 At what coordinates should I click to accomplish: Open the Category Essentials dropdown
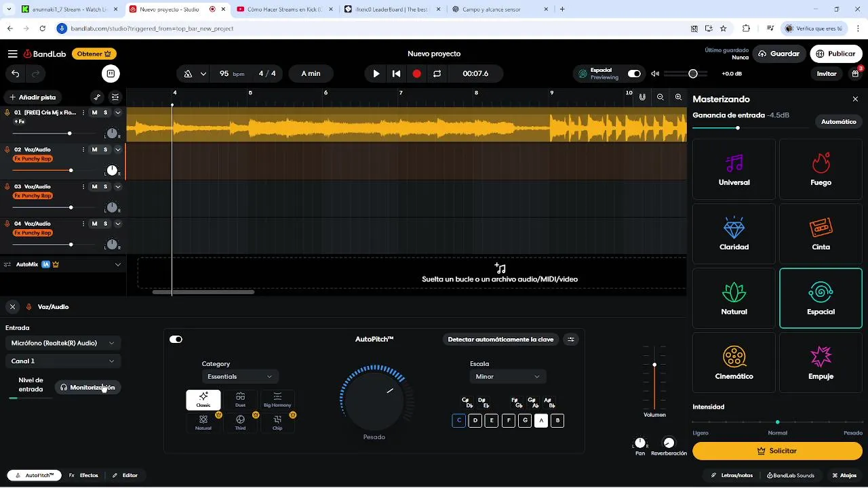(x=240, y=376)
